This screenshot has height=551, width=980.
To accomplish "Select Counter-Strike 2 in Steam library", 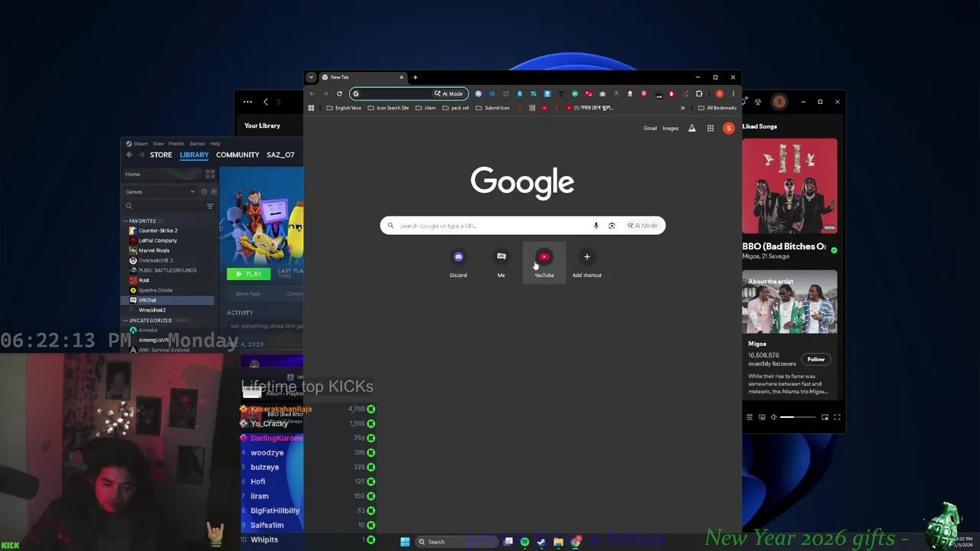I will click(x=158, y=230).
